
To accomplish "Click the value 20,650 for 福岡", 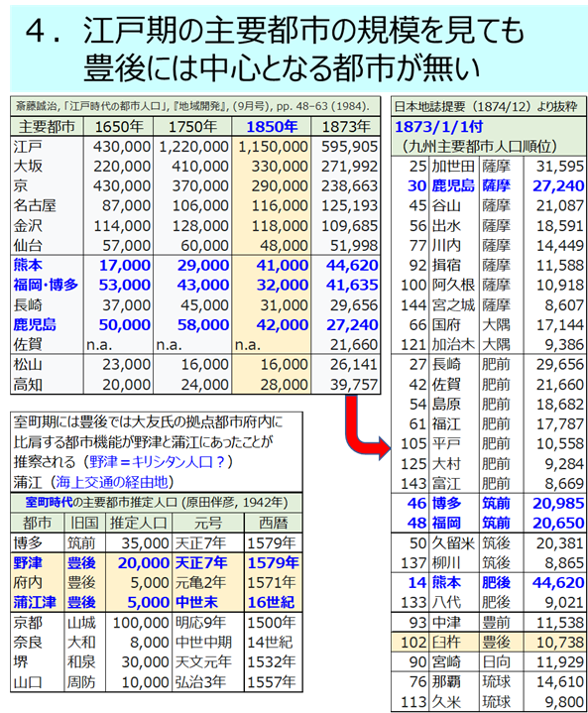I will tap(558, 523).
